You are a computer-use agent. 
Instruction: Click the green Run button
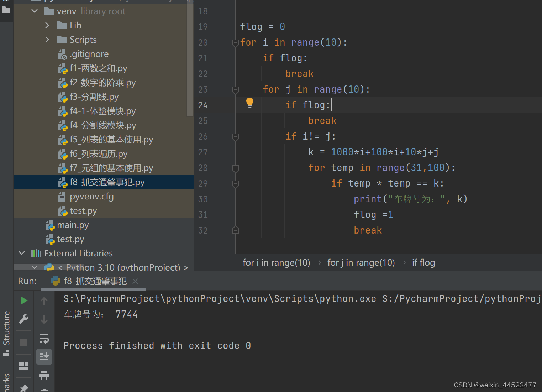[x=24, y=300]
